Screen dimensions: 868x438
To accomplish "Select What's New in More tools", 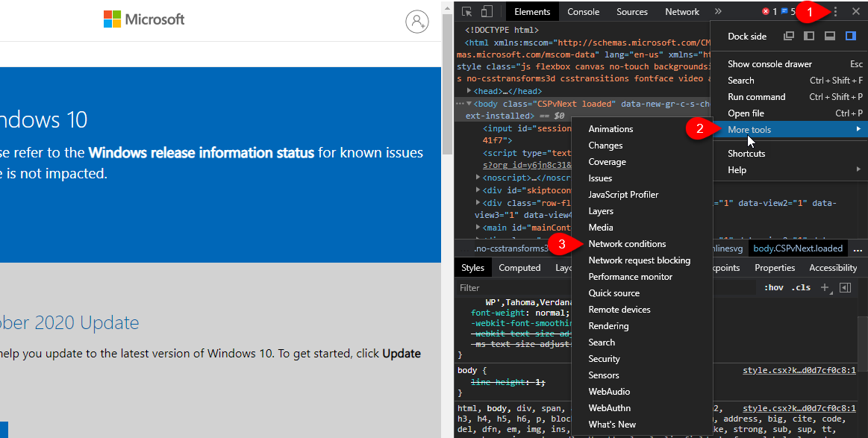I will [x=642, y=425].
